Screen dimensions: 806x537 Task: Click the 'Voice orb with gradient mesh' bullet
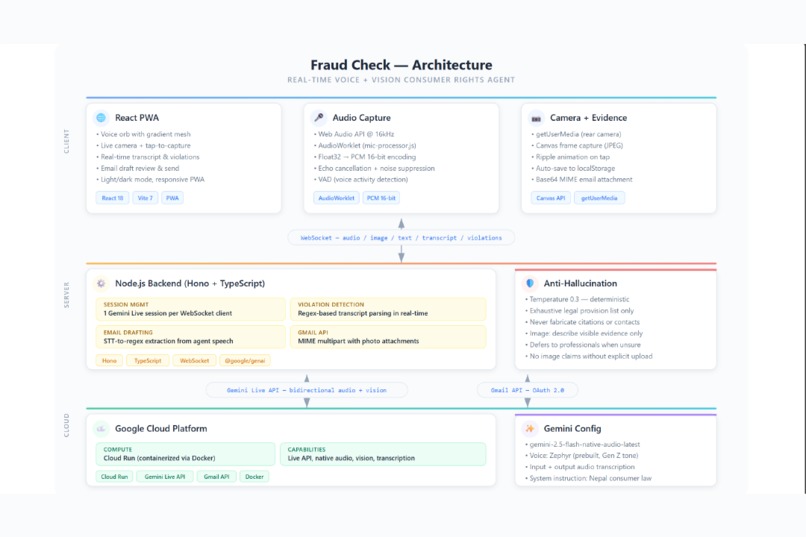[x=143, y=134]
